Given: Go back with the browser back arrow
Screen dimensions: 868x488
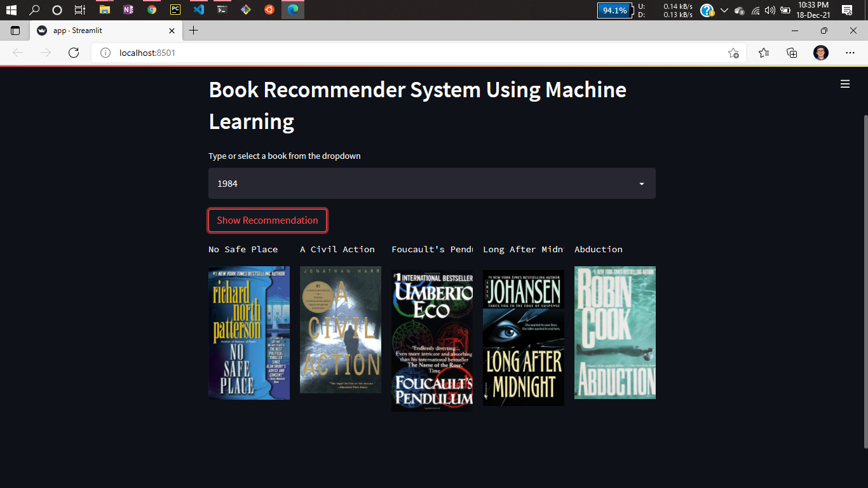Looking at the screenshot, I should 18,53.
